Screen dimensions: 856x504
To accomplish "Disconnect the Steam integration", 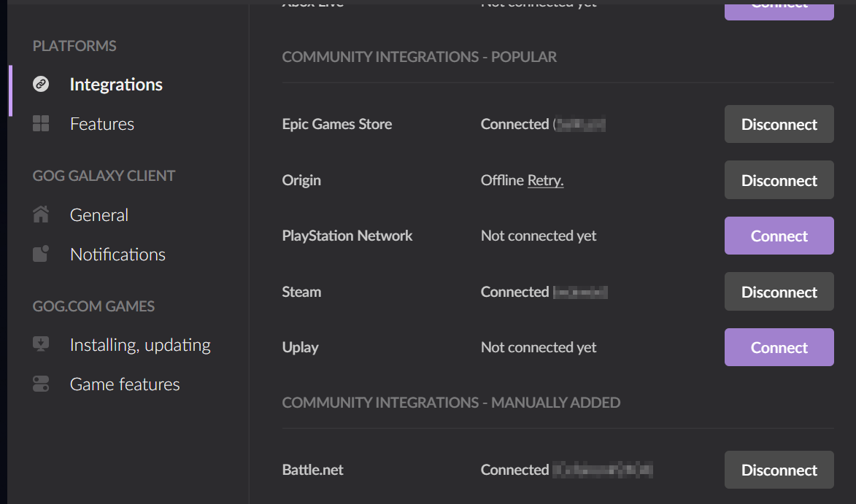I will tap(779, 292).
